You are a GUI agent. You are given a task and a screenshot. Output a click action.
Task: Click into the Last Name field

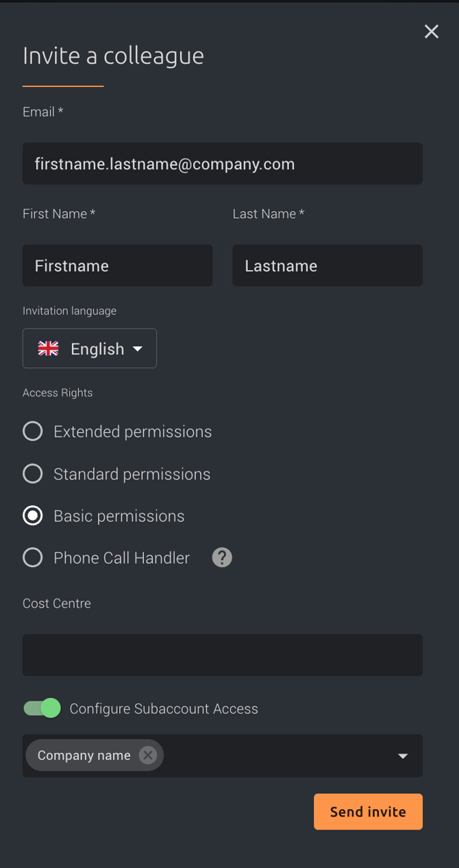coord(327,265)
